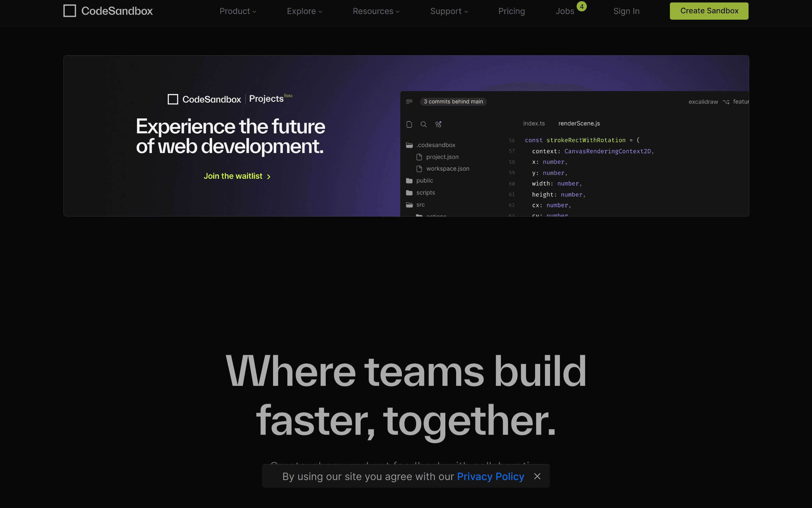The height and width of the screenshot is (508, 812).
Task: Click the Explore menu chevron
Action: pos(320,12)
